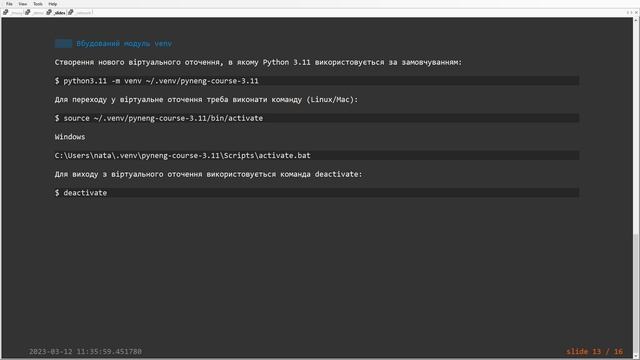
Task: Open the Tools menu
Action: (38, 4)
